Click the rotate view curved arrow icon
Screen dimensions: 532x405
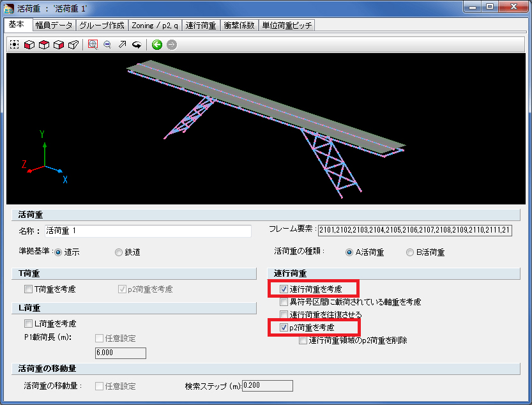137,45
